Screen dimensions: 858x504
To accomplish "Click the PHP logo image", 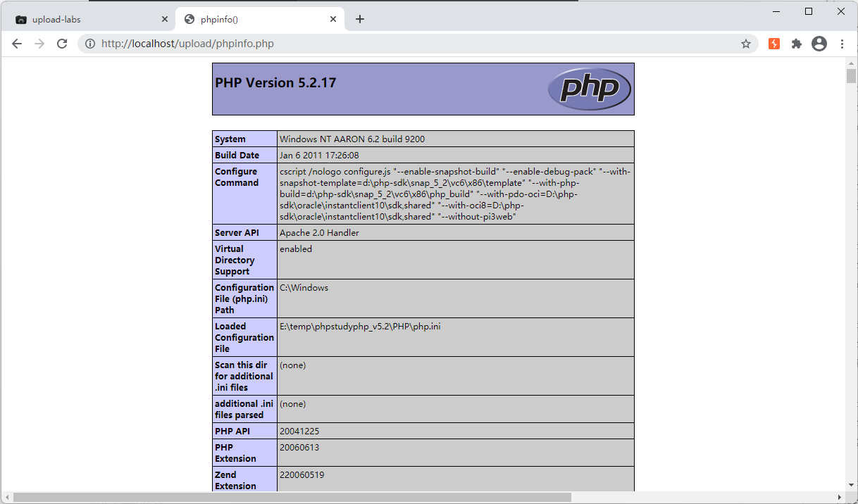I will pyautogui.click(x=589, y=89).
